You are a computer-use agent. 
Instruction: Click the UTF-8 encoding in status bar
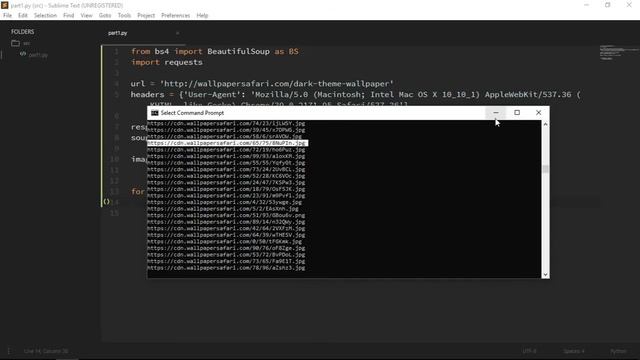coord(529,351)
